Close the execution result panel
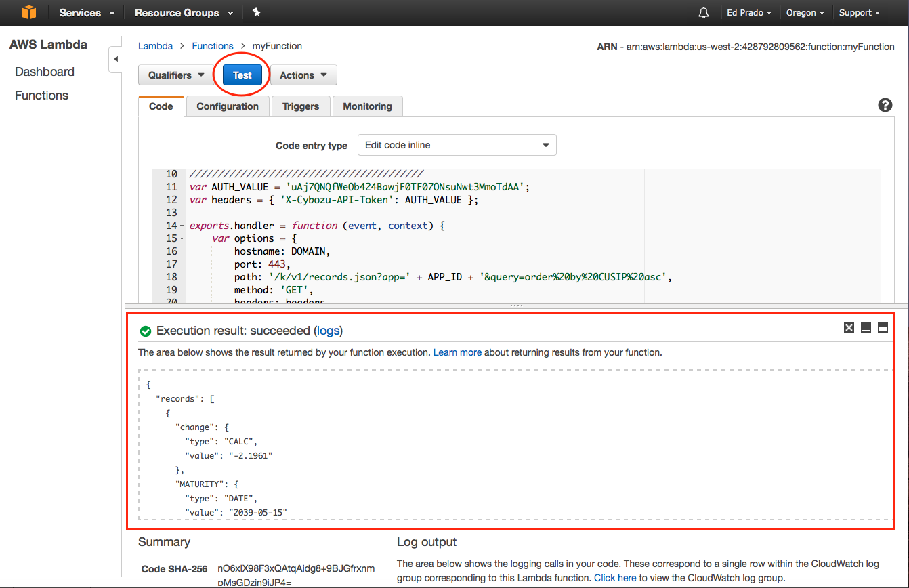 (x=849, y=328)
